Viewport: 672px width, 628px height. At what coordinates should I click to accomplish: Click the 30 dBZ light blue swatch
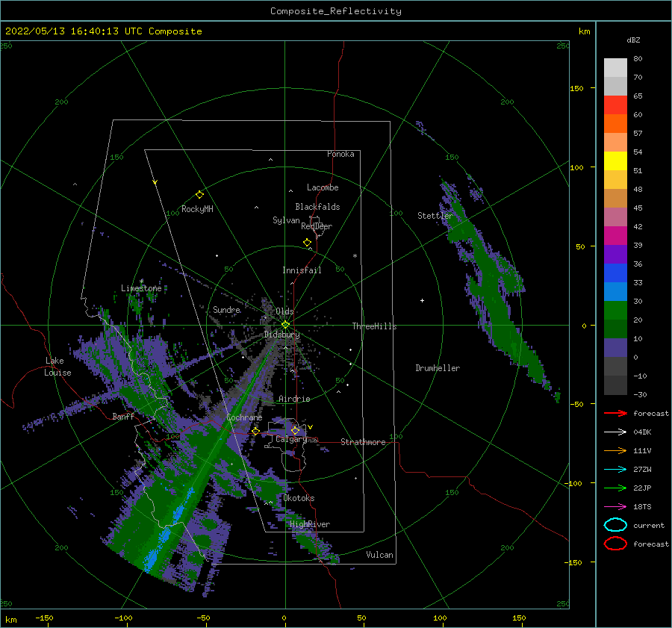[615, 291]
